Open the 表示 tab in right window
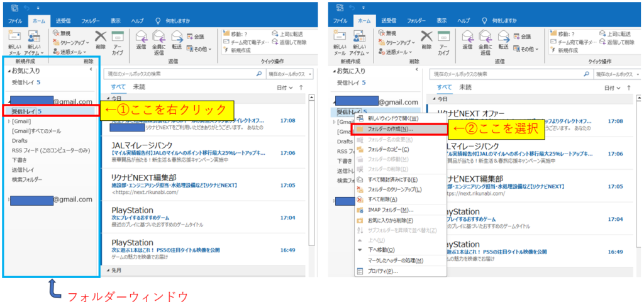644x302 pixels. click(438, 21)
